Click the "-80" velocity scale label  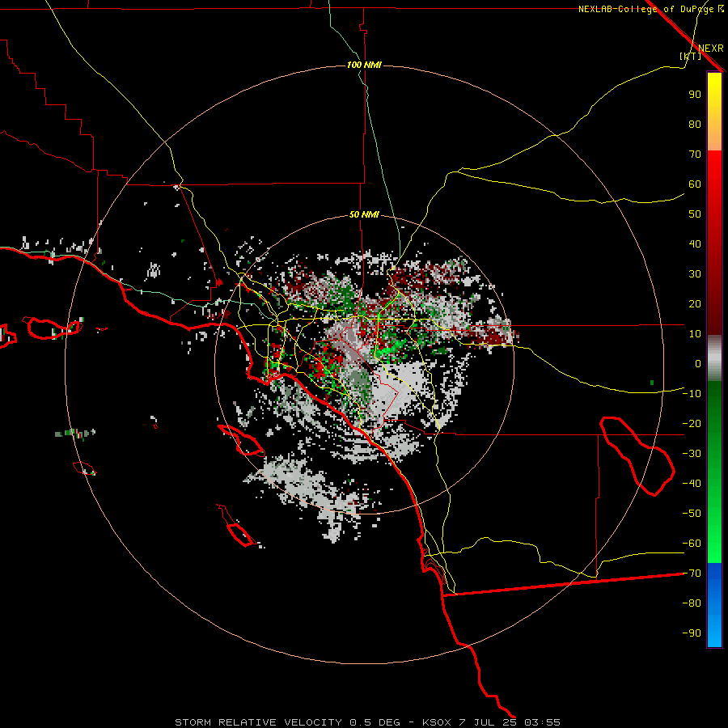[692, 603]
